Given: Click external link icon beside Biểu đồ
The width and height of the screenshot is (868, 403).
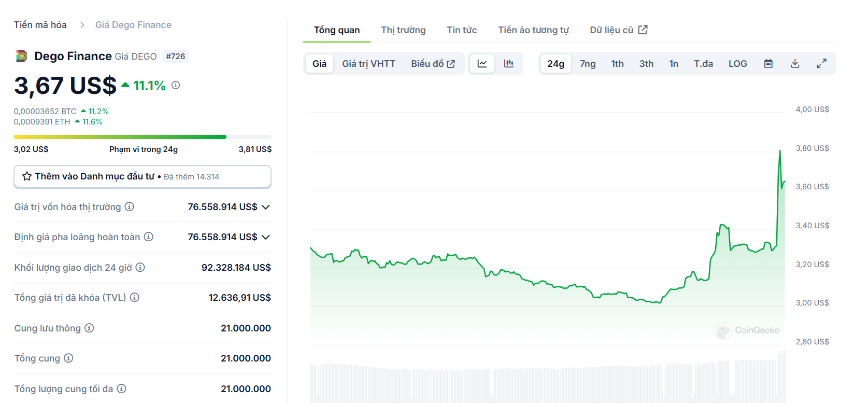Looking at the screenshot, I should click(x=451, y=64).
